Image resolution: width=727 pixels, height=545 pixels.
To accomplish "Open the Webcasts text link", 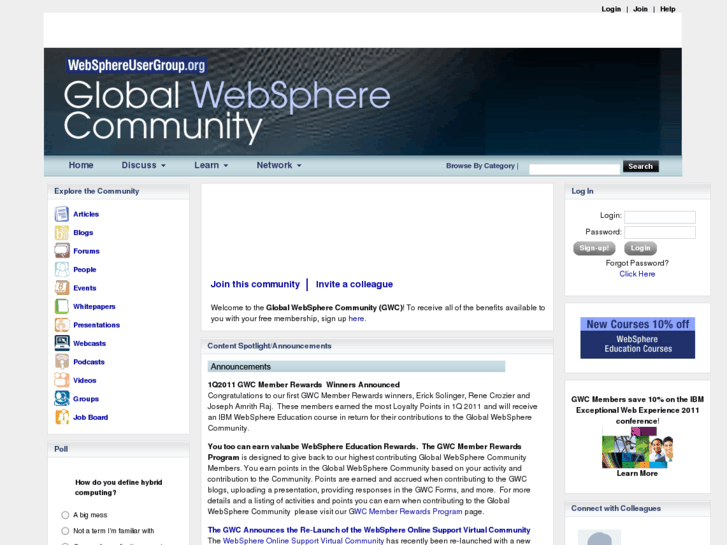I will coord(89,344).
